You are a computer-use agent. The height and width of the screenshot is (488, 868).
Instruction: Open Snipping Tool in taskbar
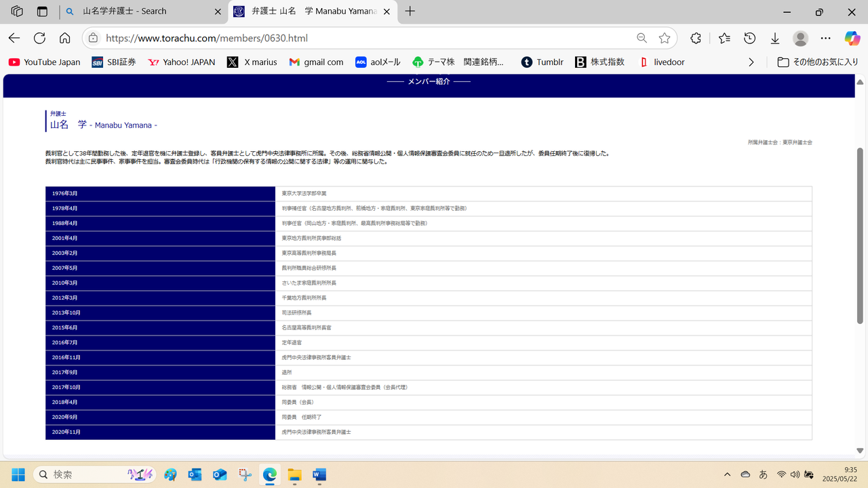(x=245, y=474)
